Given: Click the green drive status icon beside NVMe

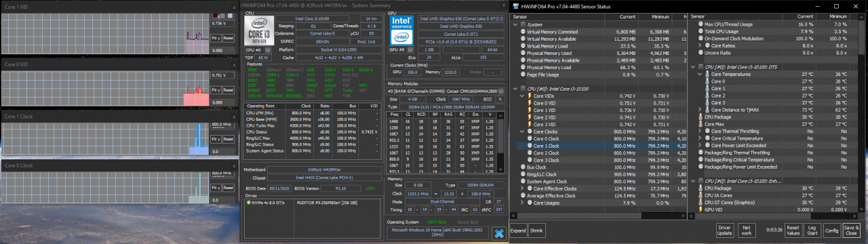Looking at the screenshot, I should (x=249, y=202).
